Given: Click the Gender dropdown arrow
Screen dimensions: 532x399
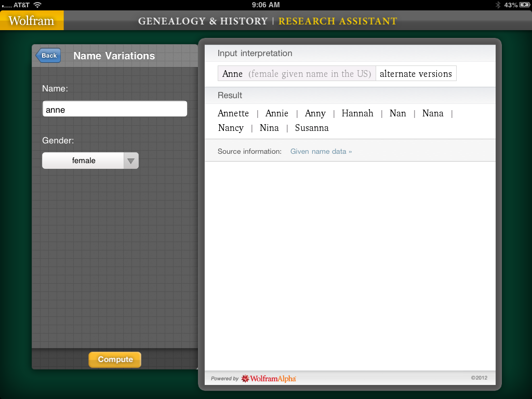Looking at the screenshot, I should click(131, 161).
